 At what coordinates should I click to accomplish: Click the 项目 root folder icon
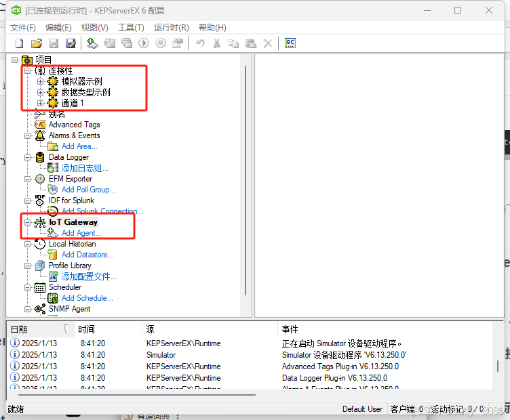coord(27,60)
